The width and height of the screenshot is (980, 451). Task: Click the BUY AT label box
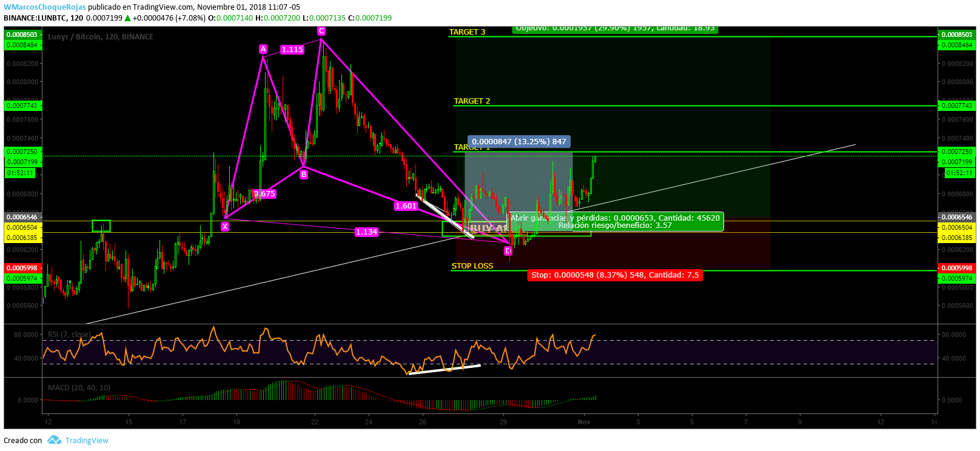(x=489, y=229)
